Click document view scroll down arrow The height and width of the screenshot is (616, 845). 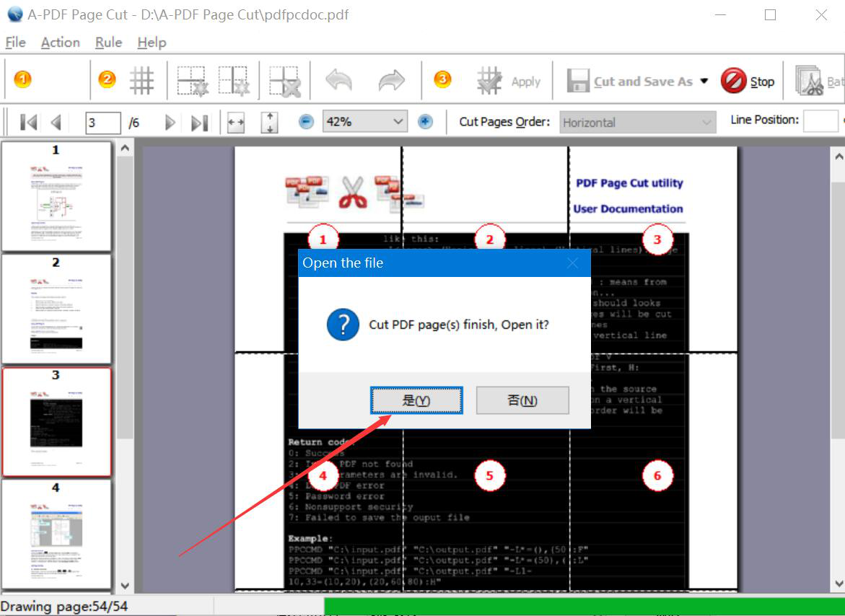[x=839, y=583]
